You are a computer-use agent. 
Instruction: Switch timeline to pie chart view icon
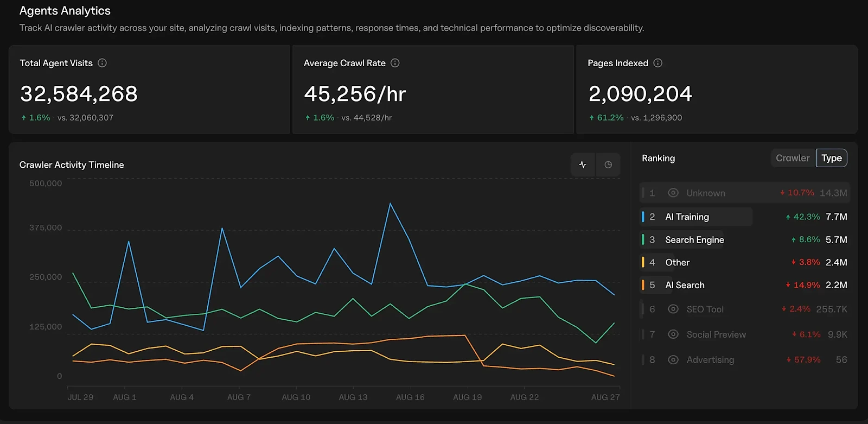tap(608, 164)
